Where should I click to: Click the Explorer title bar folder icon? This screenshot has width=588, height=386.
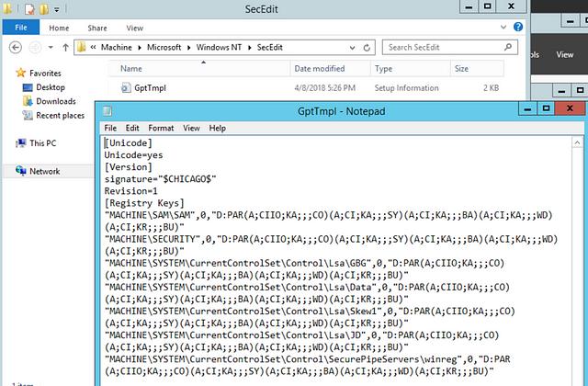click(7, 8)
